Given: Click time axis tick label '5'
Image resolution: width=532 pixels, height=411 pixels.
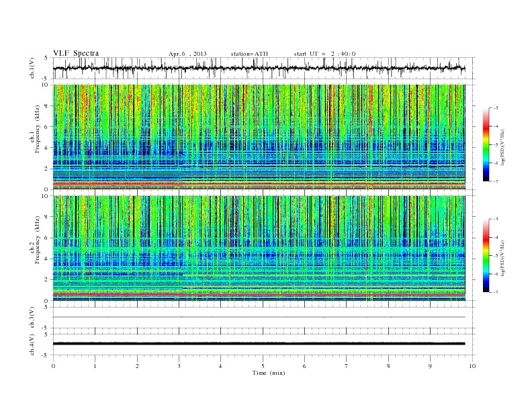Looking at the screenshot, I should tap(263, 366).
